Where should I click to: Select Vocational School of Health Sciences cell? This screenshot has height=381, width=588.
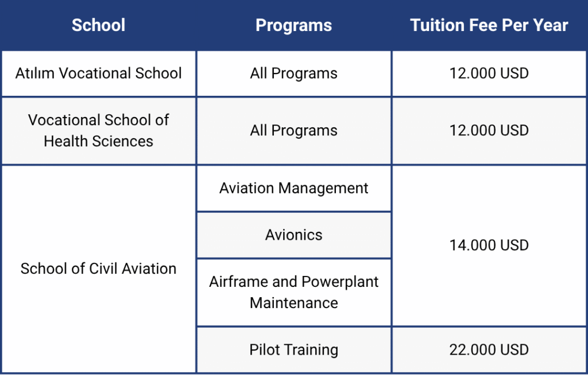98,131
